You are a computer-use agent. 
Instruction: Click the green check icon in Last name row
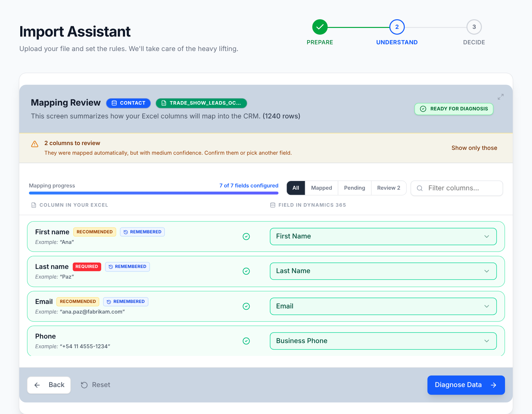[246, 271]
